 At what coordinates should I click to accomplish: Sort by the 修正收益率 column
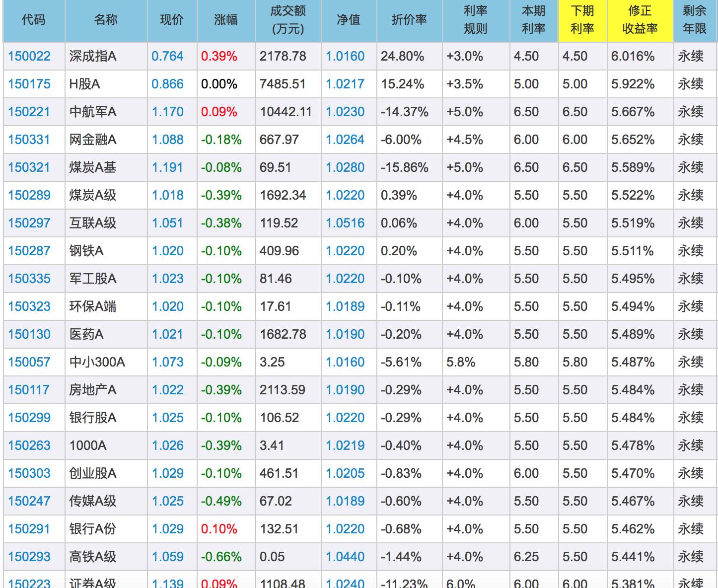pyautogui.click(x=640, y=20)
